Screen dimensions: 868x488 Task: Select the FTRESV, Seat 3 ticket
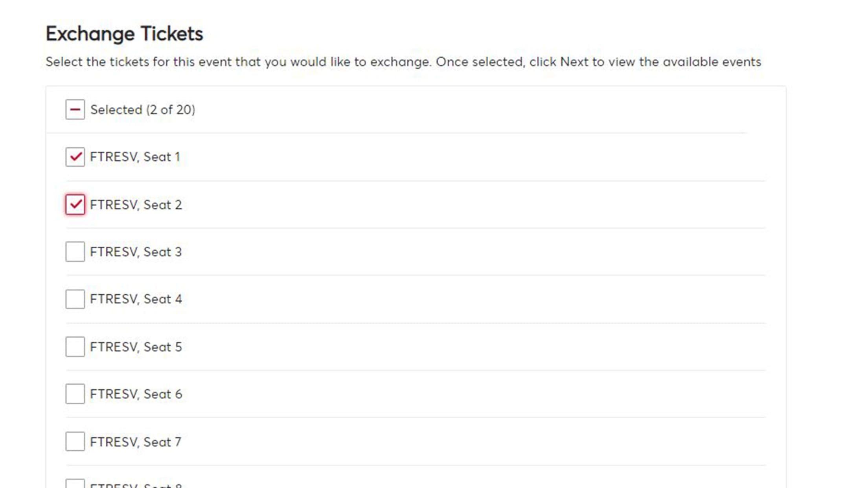(x=75, y=252)
